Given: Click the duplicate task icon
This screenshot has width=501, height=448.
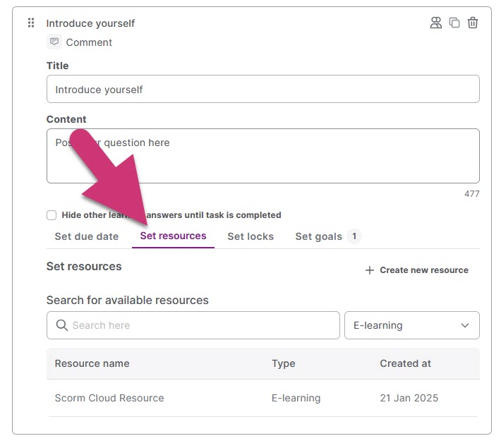Looking at the screenshot, I should [x=454, y=23].
